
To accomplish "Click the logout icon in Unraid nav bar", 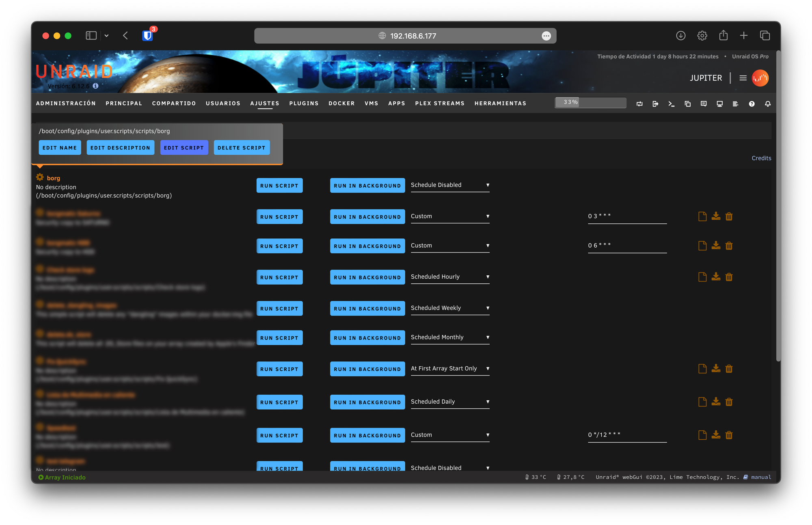I will tap(655, 104).
